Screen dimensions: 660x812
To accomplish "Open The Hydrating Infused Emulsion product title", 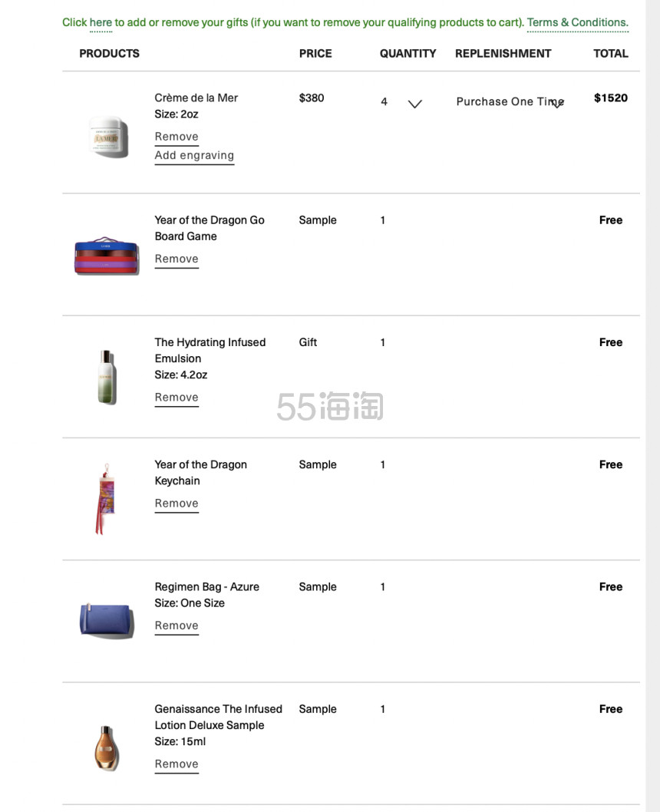I will pyautogui.click(x=210, y=350).
